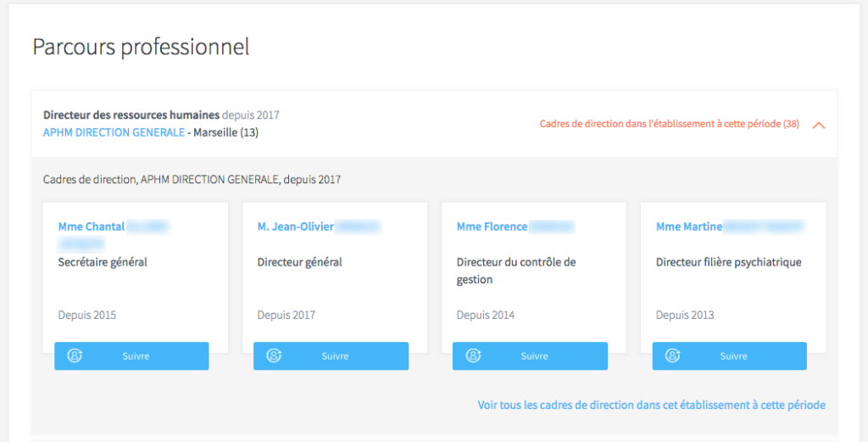The image size is (868, 442).
Task: Click follow icon on Mme Martine's card
Action: click(x=672, y=356)
